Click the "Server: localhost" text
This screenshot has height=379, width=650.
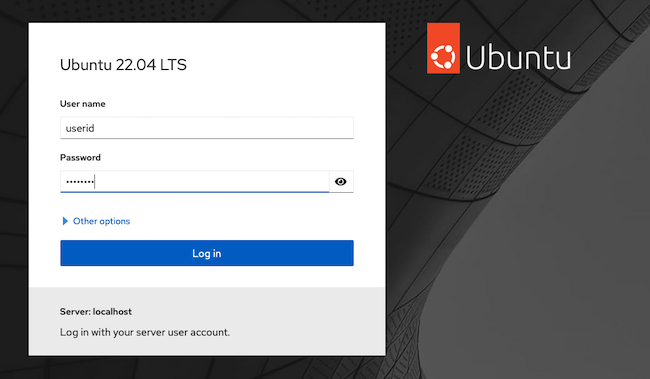pyautogui.click(x=96, y=311)
